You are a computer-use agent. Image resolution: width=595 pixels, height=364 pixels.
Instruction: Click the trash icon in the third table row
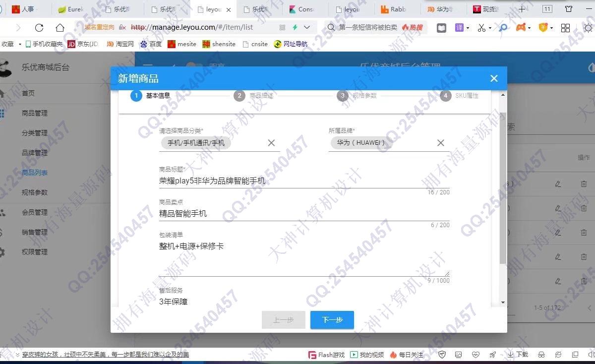click(x=584, y=233)
